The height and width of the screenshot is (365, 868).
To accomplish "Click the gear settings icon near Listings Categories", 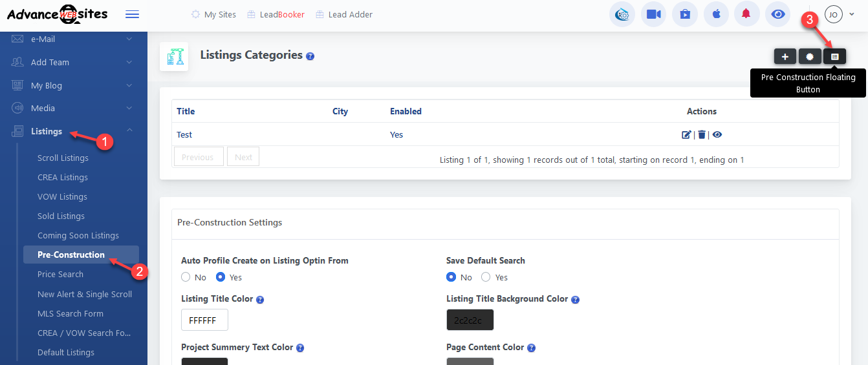I will [810, 57].
